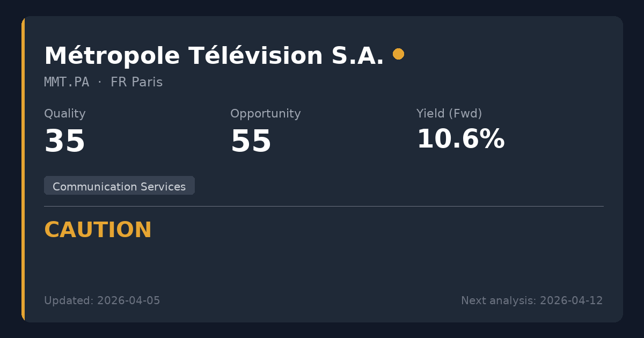Click the 'Next analysis:' label text

(499, 301)
